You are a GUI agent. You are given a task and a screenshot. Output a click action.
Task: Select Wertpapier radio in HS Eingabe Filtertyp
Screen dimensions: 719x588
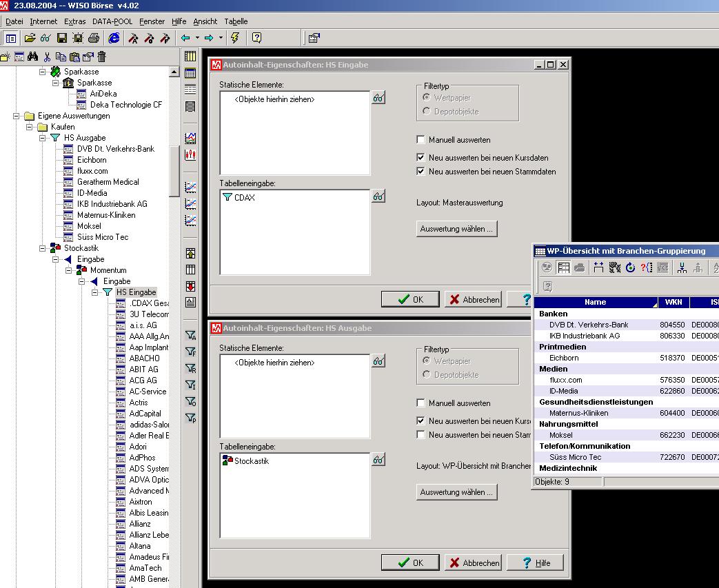427,97
